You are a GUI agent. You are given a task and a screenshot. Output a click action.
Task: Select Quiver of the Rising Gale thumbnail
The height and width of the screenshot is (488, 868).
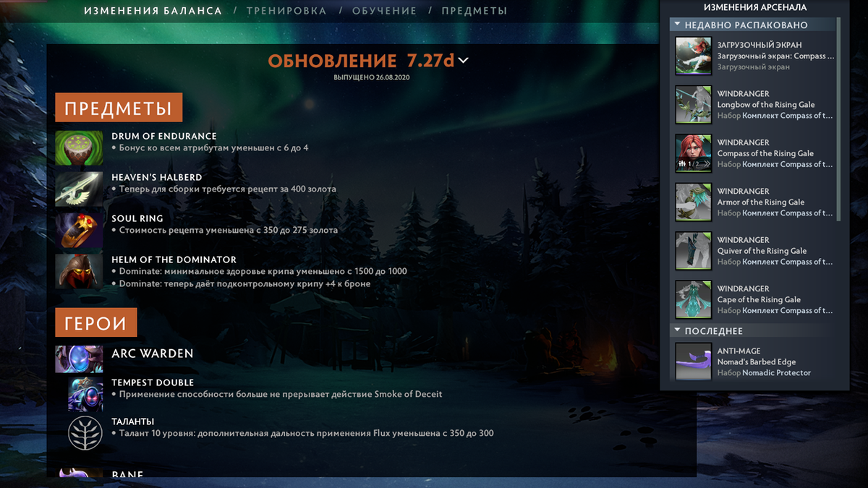(x=693, y=251)
